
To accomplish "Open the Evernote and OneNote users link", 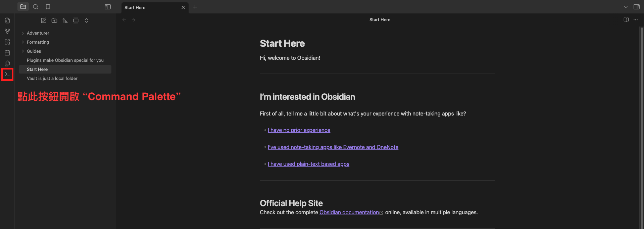I will (x=333, y=147).
